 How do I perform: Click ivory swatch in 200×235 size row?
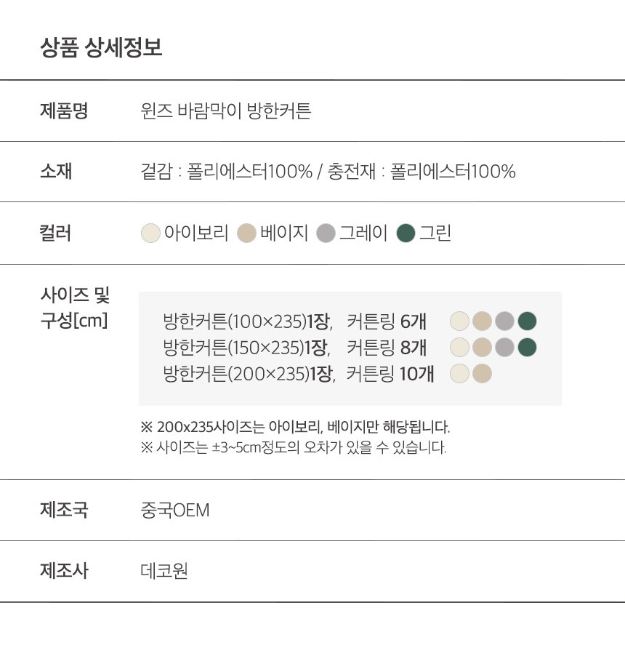click(459, 374)
